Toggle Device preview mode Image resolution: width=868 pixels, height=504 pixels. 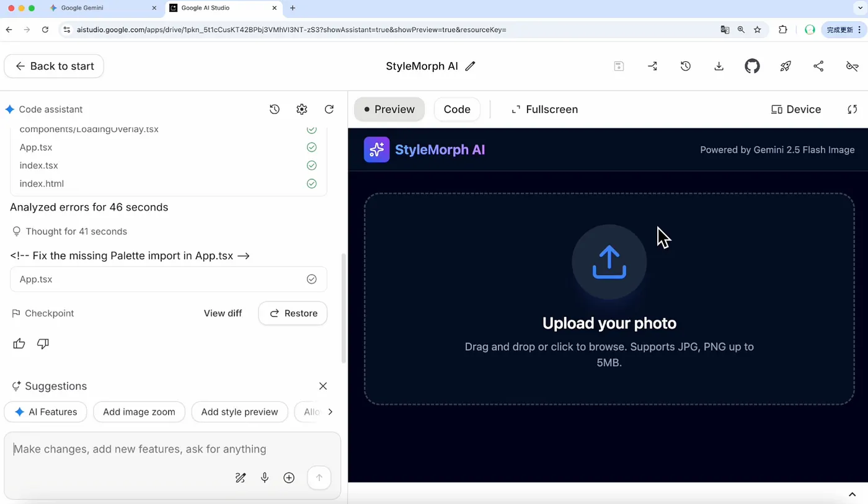[796, 109]
